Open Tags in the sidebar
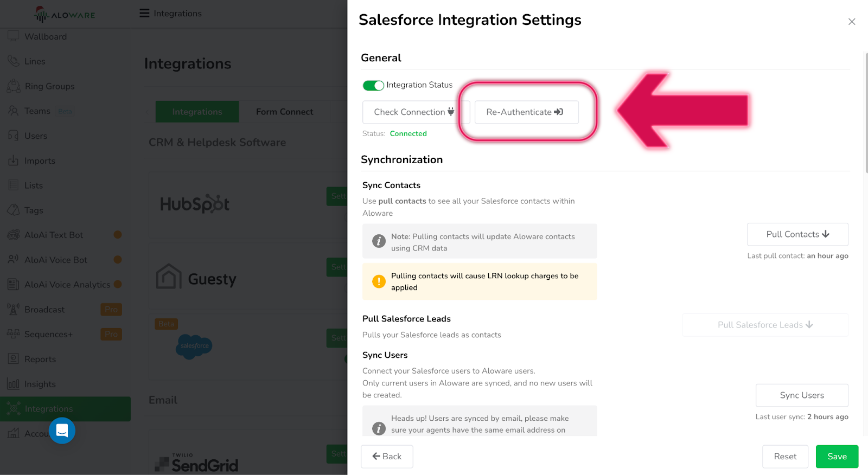 point(34,210)
